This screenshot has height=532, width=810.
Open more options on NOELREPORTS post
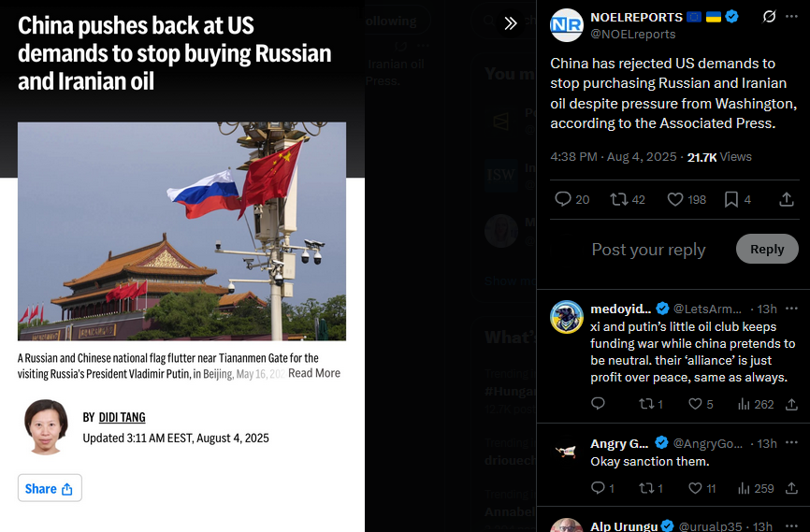click(791, 17)
